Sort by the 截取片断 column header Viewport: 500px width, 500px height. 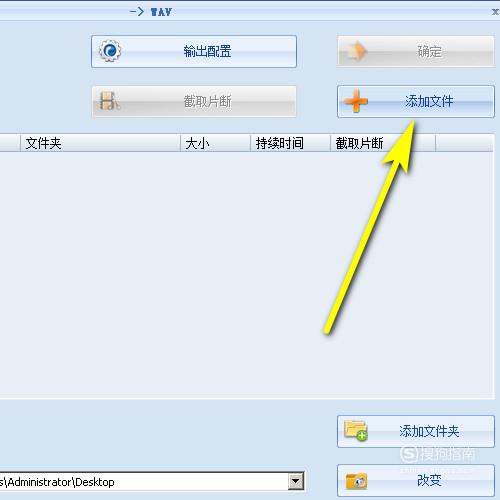[383, 143]
